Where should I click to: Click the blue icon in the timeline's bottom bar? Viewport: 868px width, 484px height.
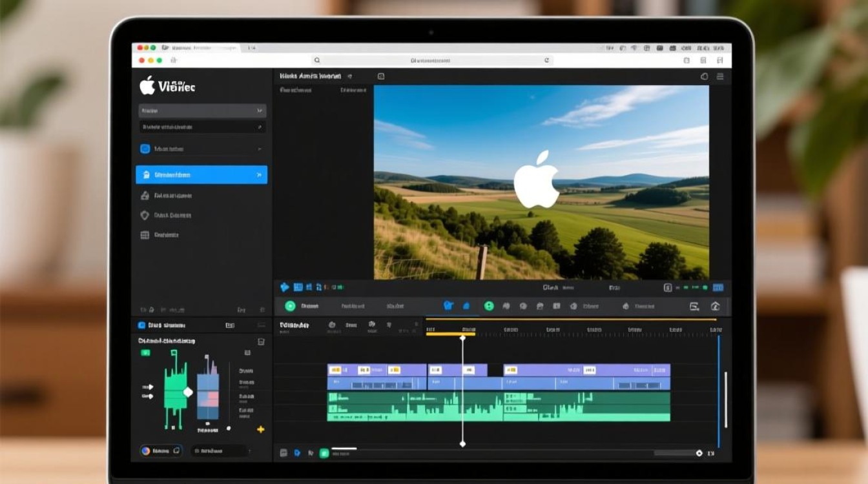(297, 453)
